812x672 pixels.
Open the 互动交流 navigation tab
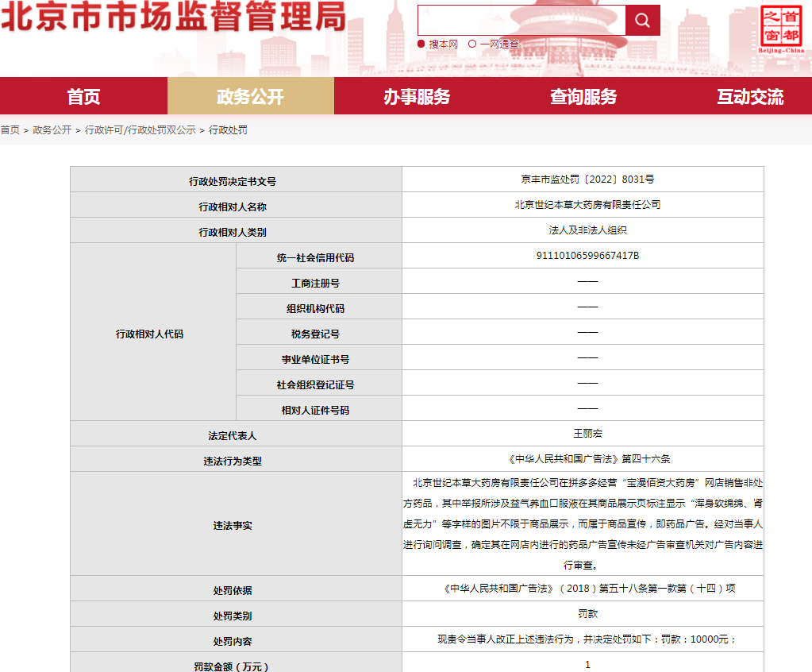(x=750, y=96)
